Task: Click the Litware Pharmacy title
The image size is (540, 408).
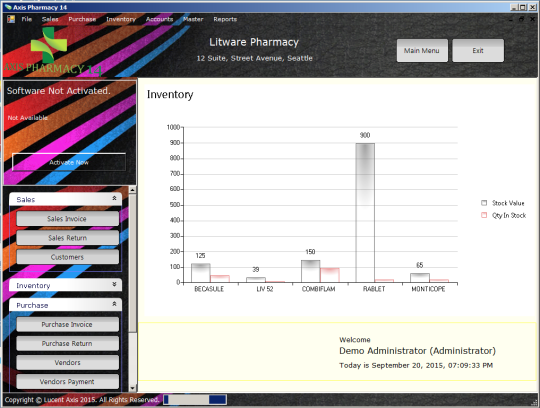Action: [254, 42]
